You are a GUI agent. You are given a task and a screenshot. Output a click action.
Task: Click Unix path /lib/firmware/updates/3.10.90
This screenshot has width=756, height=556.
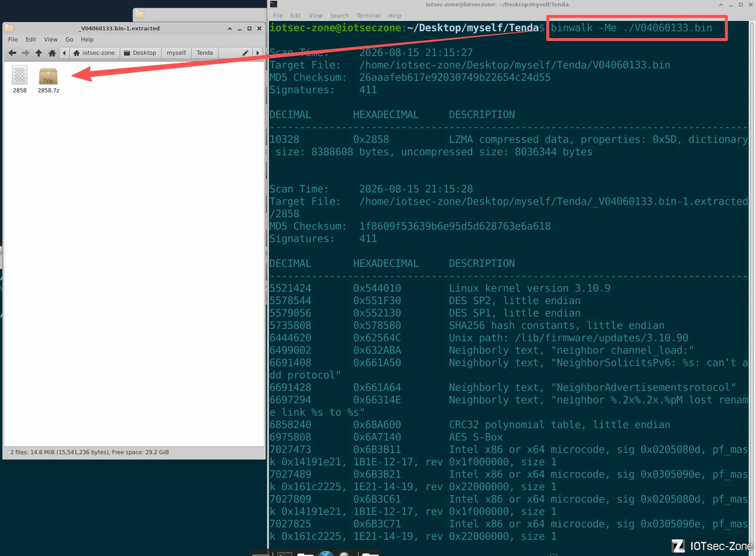tap(569, 338)
